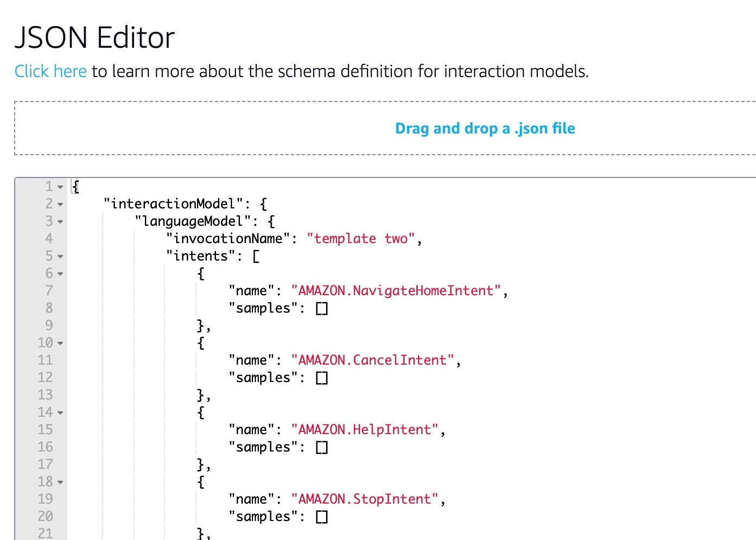Click line number 4 in the gutter

(x=49, y=239)
